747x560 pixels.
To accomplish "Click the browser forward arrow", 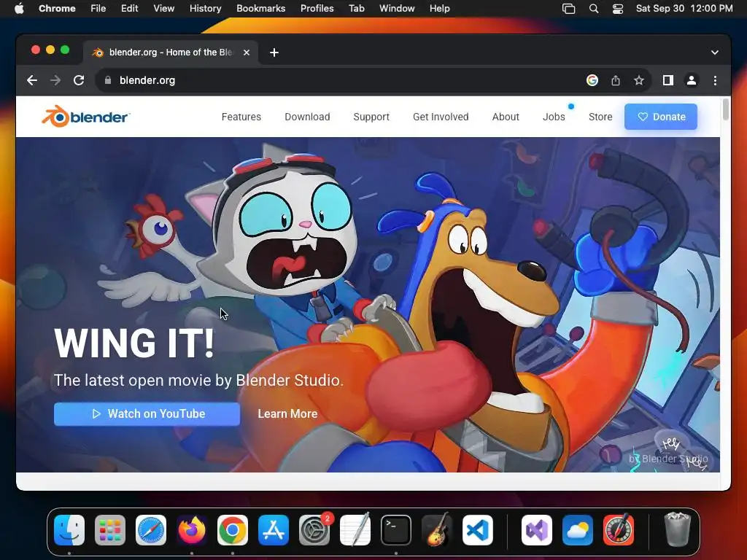I will point(55,80).
